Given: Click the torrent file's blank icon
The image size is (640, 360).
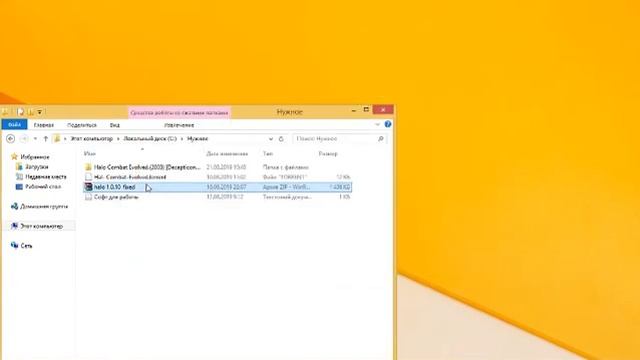Looking at the screenshot, I should click(88, 177).
